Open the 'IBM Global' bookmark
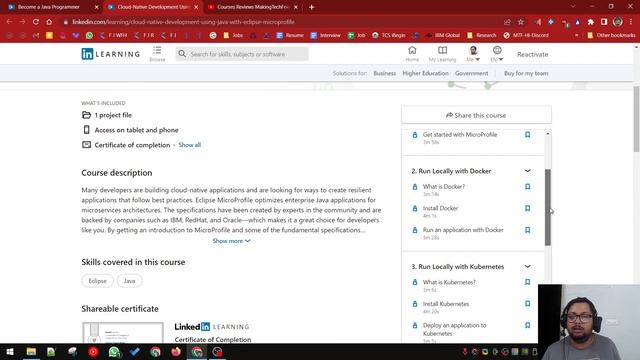640x360 pixels. [x=442, y=36]
